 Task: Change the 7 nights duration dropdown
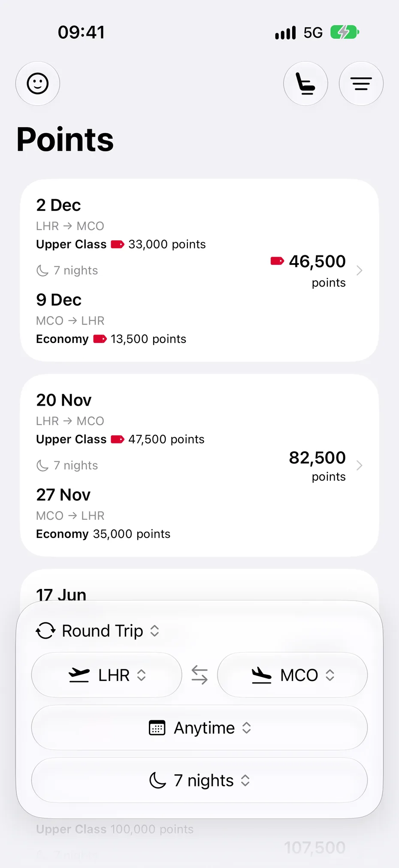pyautogui.click(x=199, y=780)
